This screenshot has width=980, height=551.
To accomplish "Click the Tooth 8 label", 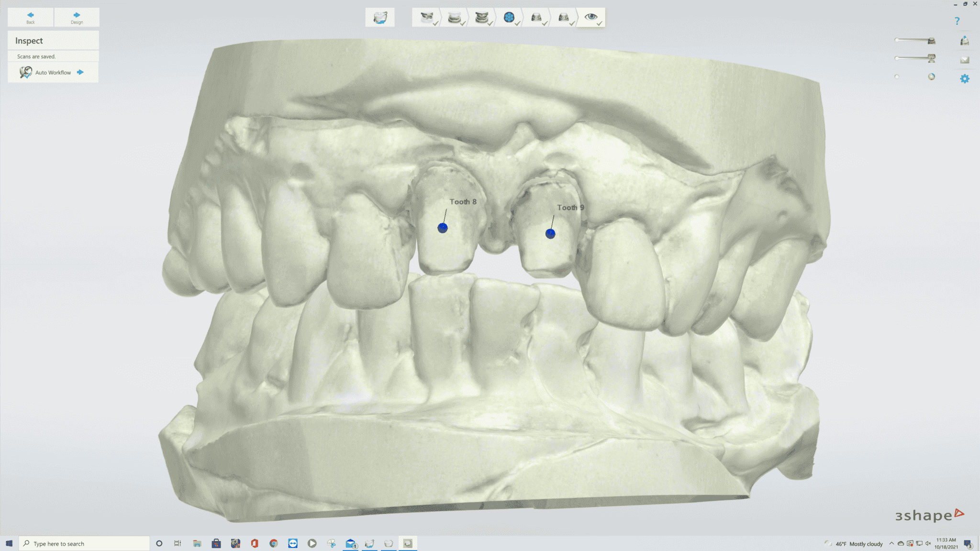I will 463,202.
